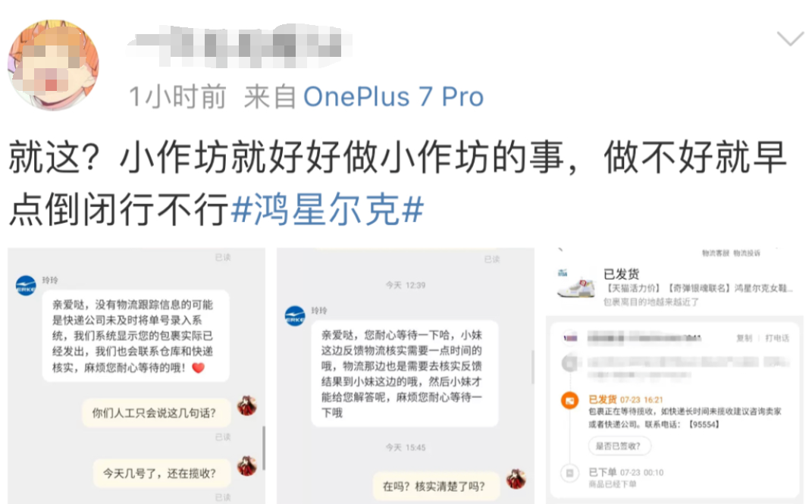Click the ERKE customer service avatar in first chat
The image size is (812, 504).
coord(26,286)
